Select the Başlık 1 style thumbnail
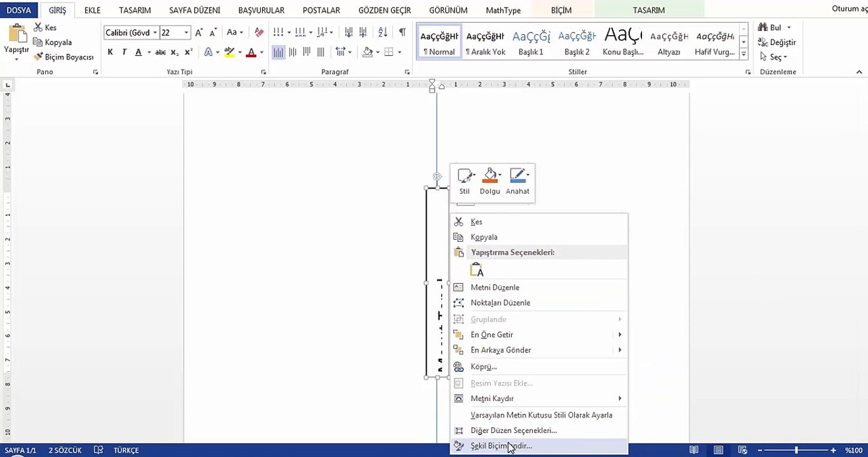The image size is (868, 457). coord(531,41)
